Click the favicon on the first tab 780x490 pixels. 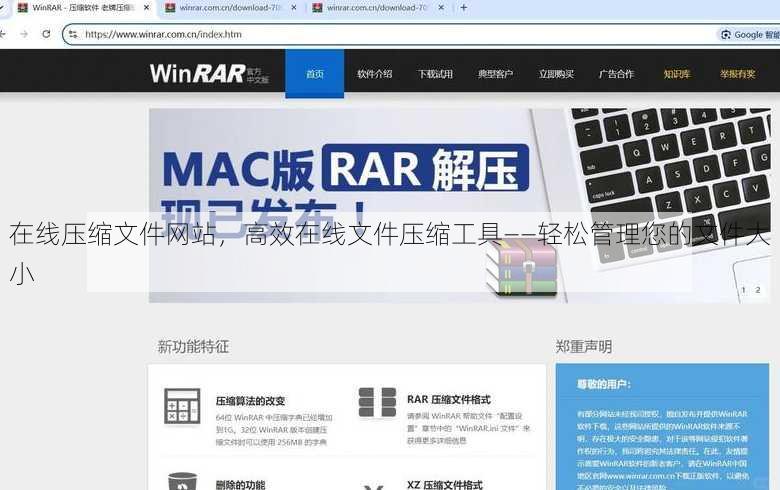22,8
